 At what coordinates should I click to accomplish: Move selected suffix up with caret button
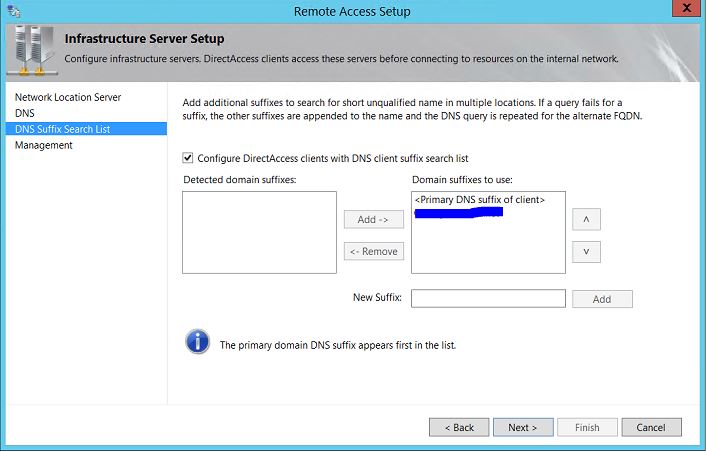(x=586, y=219)
